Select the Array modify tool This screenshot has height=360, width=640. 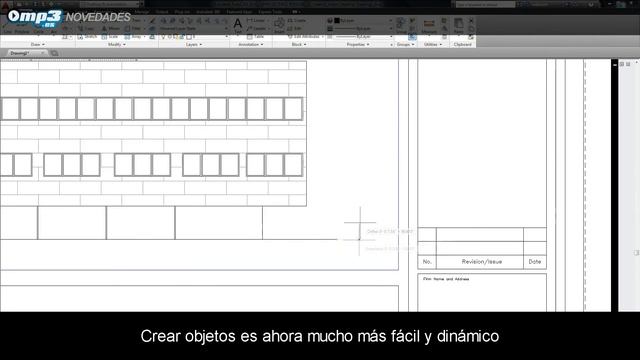(133, 37)
